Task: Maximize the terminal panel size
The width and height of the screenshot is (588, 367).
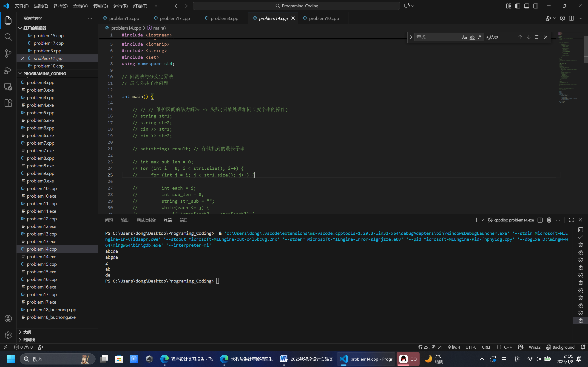Action: click(x=571, y=220)
